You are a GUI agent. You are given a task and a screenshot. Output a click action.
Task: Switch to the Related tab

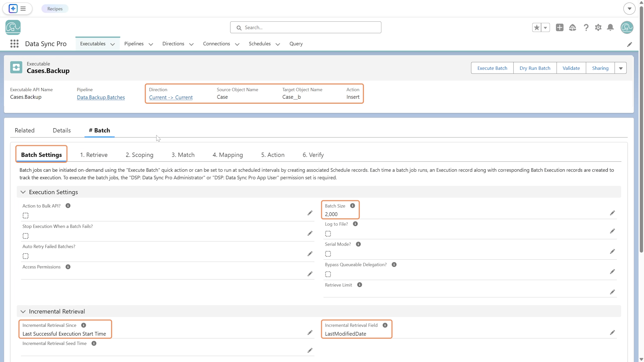click(24, 130)
